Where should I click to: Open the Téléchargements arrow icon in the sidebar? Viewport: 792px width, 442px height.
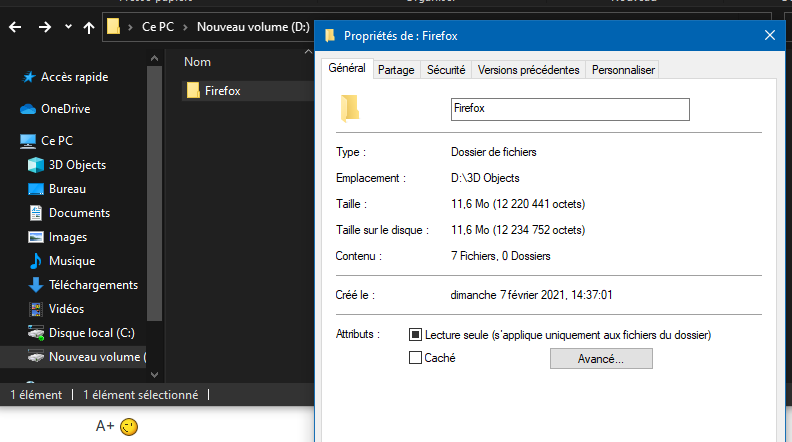[x=36, y=285]
